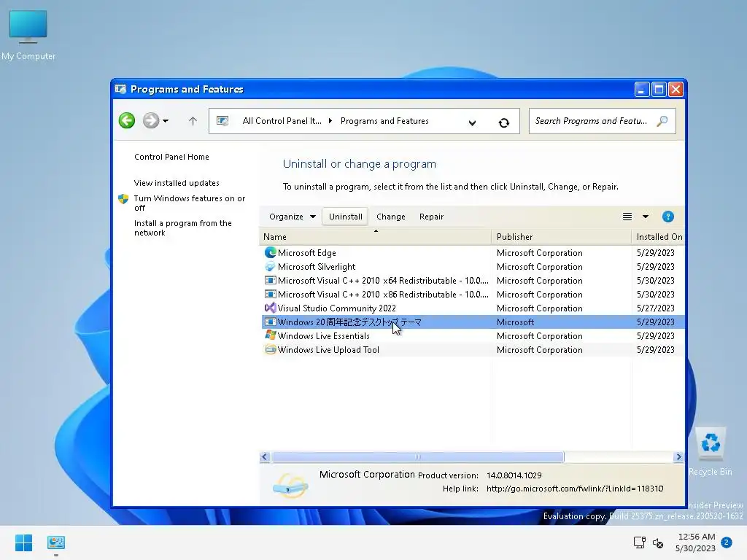Viewport: 747px width, 560px height.
Task: Select the Microsoft Silverlight program name
Action: (x=317, y=267)
